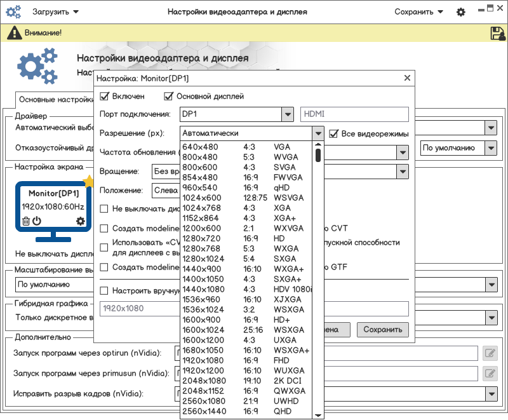Close the Настройка: Monitor[DP1] dialog
The image size is (508, 420).
point(407,78)
